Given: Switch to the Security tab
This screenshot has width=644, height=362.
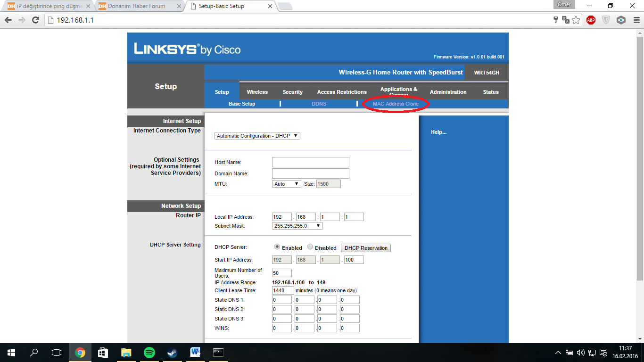Looking at the screenshot, I should tap(293, 92).
